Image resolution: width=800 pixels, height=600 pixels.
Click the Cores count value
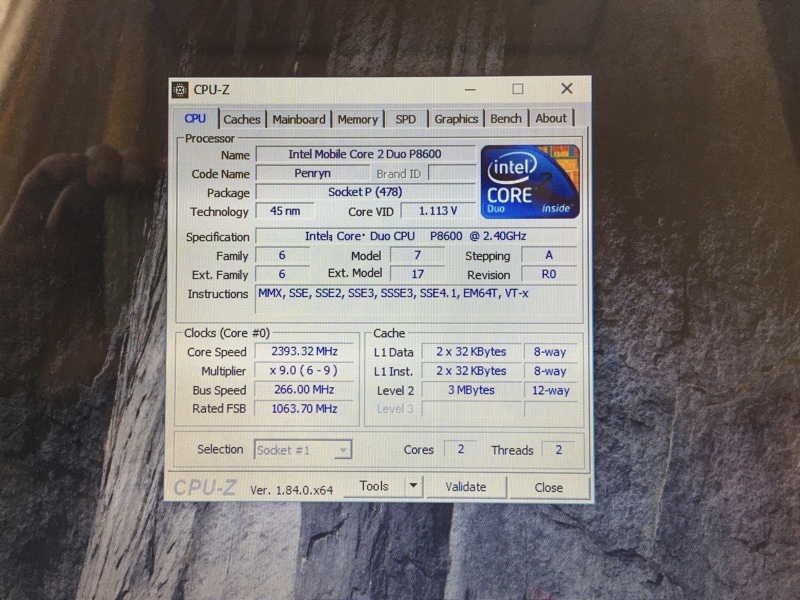[x=461, y=449]
